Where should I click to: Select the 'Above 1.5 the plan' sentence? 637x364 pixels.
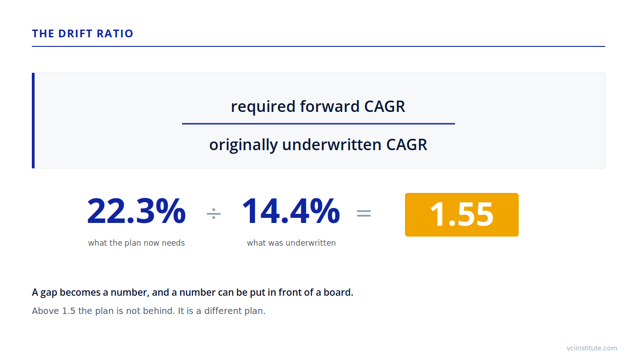coord(149,311)
